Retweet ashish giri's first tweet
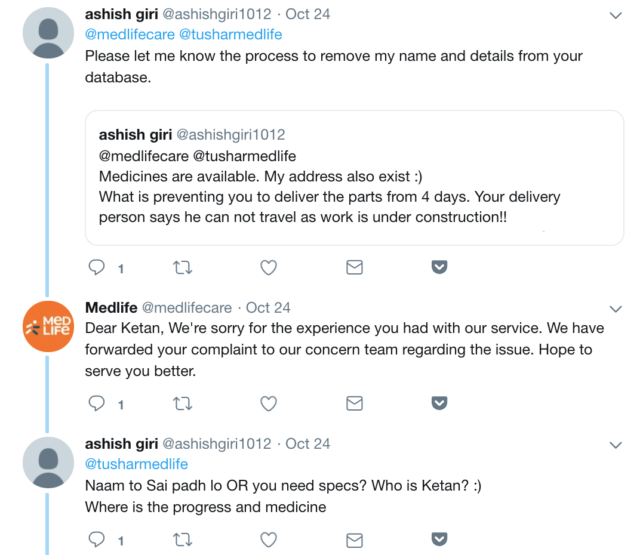 [183, 268]
